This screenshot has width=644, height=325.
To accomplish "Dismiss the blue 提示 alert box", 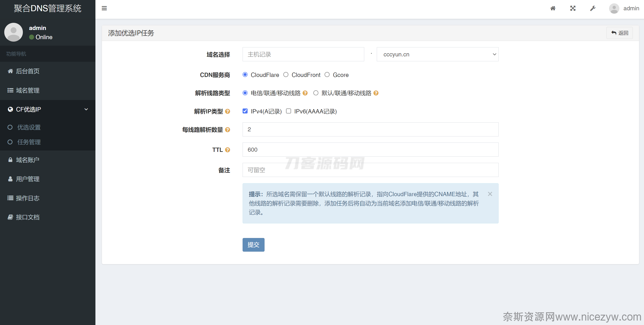I will [490, 194].
